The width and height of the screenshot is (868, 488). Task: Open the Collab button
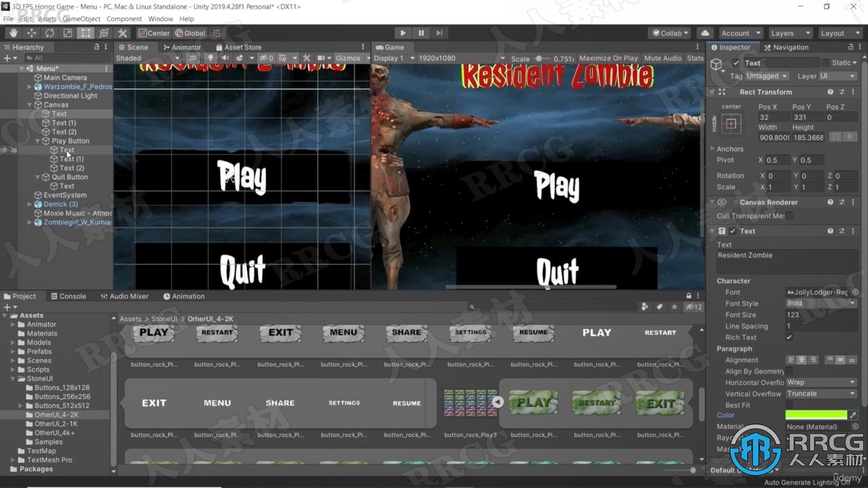pyautogui.click(x=669, y=33)
